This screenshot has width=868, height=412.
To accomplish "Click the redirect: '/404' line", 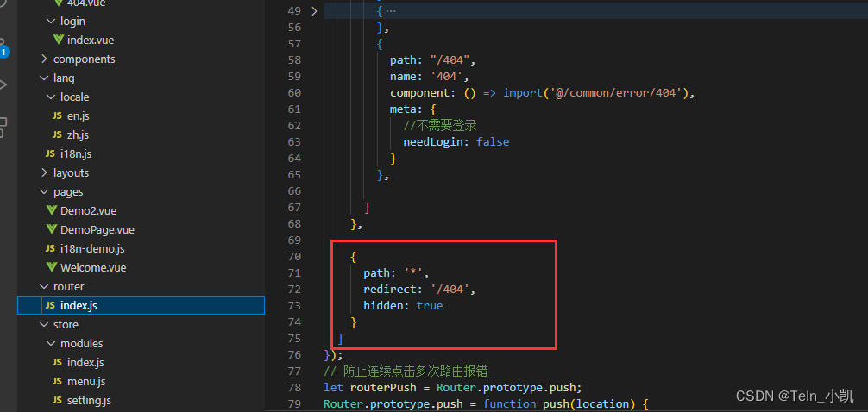I will coord(419,289).
